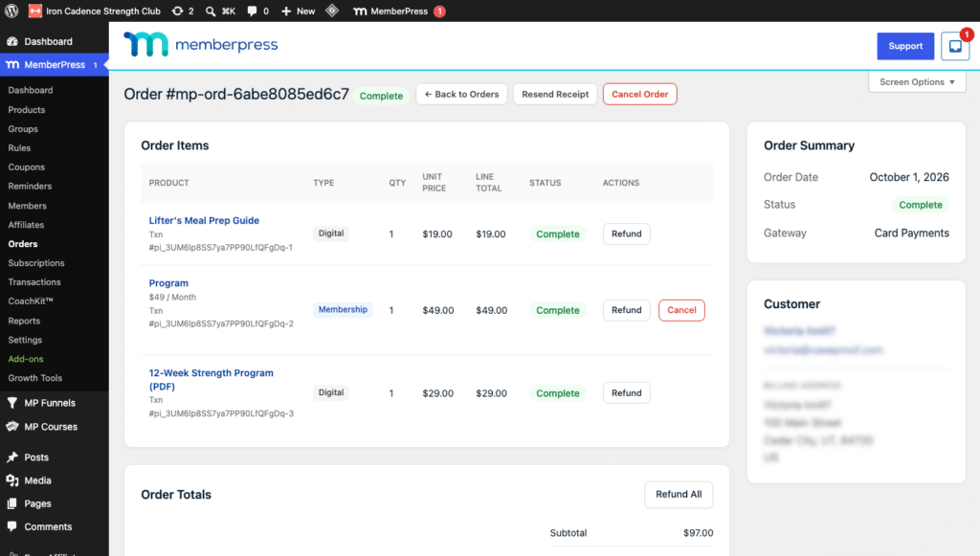The width and height of the screenshot is (980, 556).
Task: Click Back to Orders button
Action: click(461, 95)
